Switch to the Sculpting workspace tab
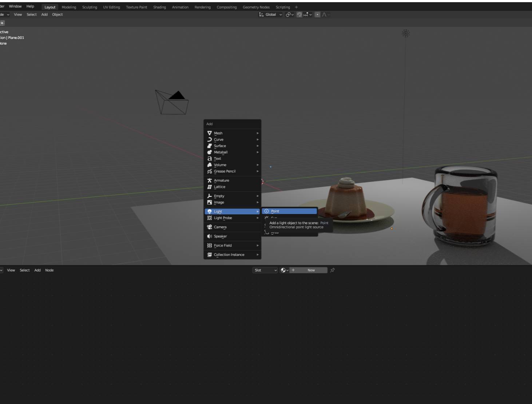The image size is (532, 404). coord(90,7)
